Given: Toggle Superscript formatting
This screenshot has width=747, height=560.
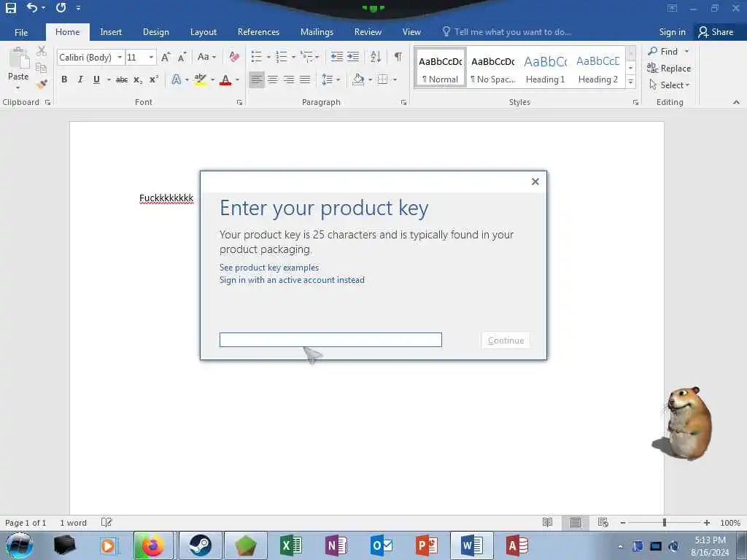Looking at the screenshot, I should pyautogui.click(x=153, y=79).
